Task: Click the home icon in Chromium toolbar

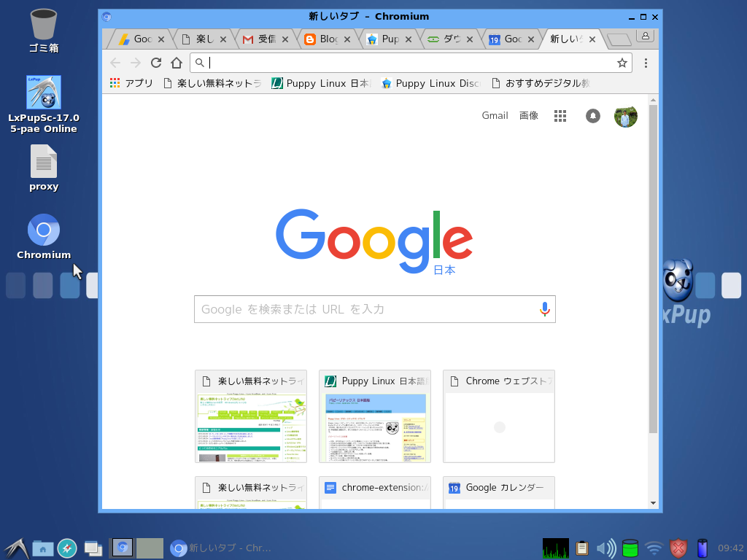Action: 176,63
